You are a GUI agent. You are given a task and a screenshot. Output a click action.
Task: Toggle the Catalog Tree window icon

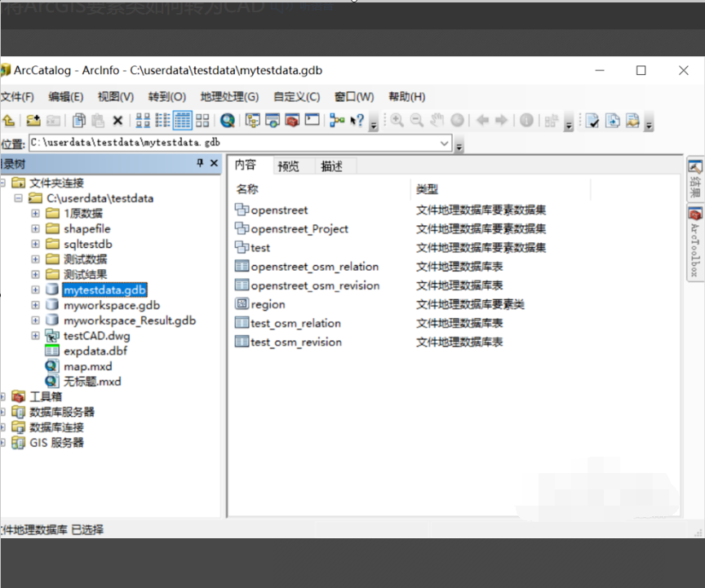pos(253,121)
